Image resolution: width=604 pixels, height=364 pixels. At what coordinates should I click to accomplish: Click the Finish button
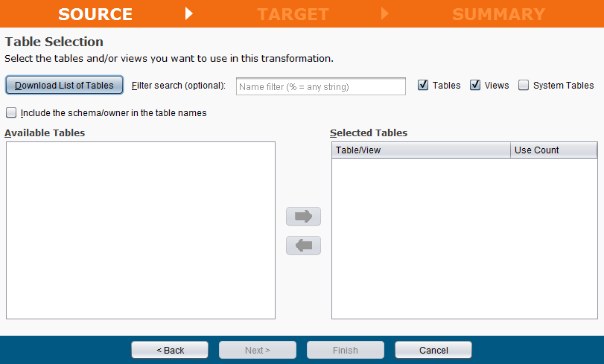coord(346,350)
